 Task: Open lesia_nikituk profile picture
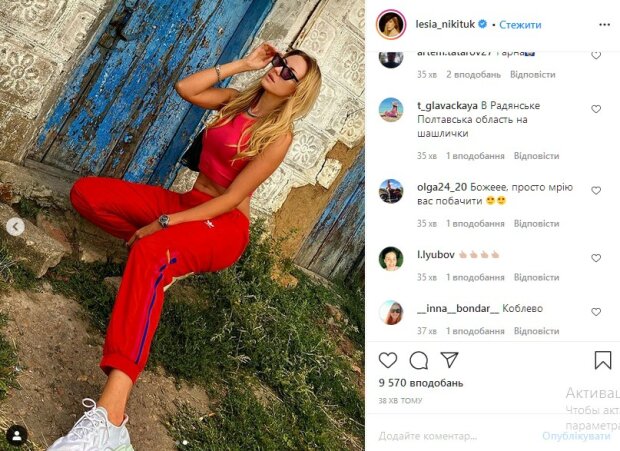[x=391, y=25]
